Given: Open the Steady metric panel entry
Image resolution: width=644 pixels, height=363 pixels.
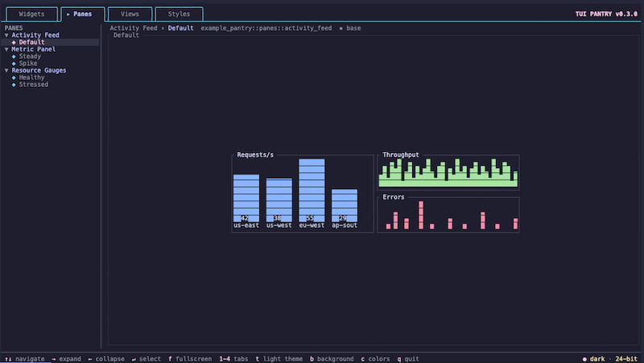Looking at the screenshot, I should pos(30,56).
